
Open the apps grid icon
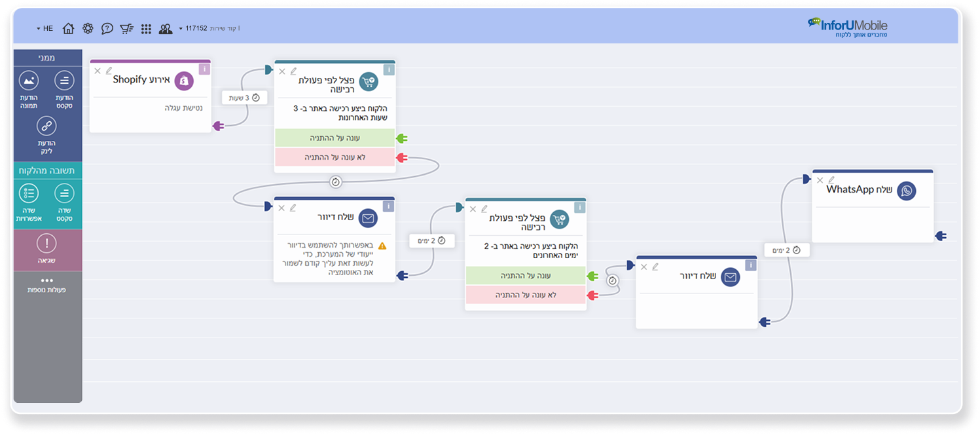[146, 28]
